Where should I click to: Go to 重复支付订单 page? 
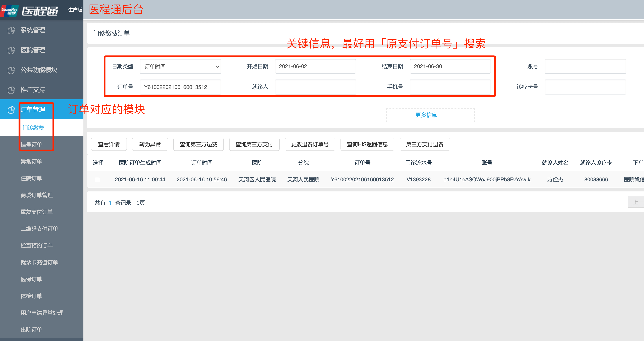[x=37, y=212]
